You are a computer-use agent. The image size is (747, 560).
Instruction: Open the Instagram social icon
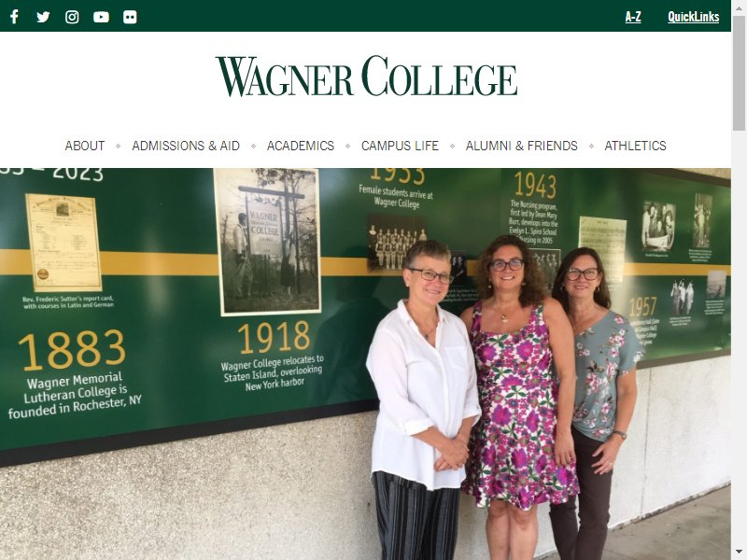point(72,17)
